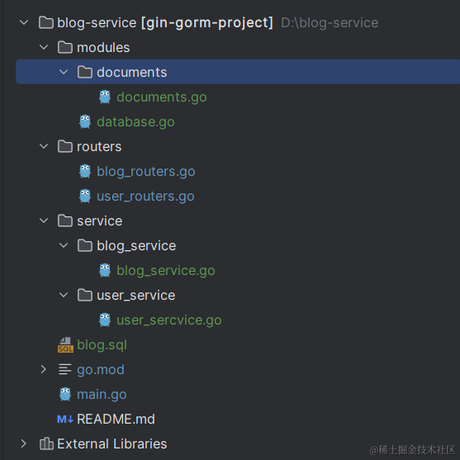This screenshot has height=460, width=460.
Task: Click the folder icon of the routers directory
Action: click(65, 147)
